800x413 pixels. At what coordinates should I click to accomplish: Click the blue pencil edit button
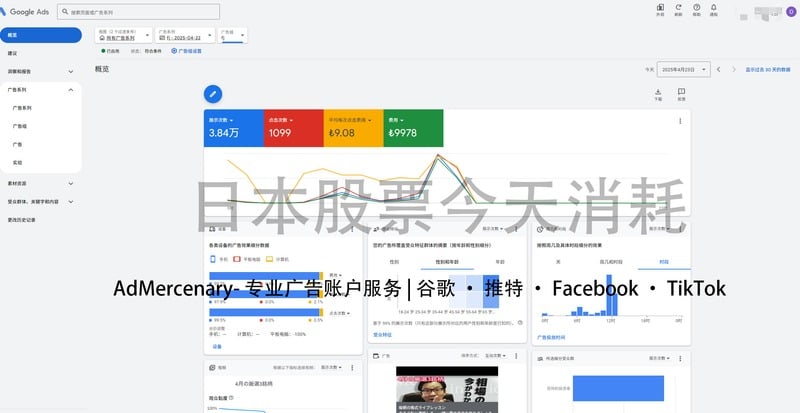[213, 94]
